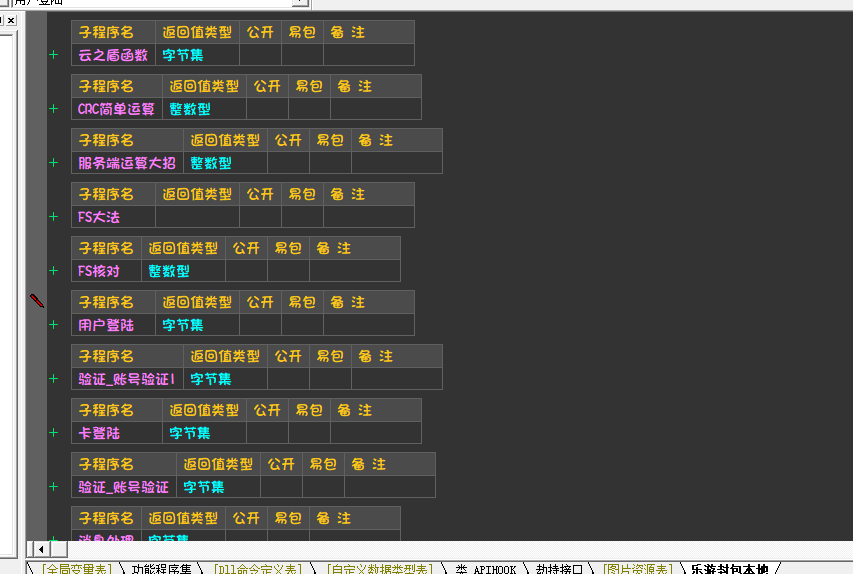Toggle 易包 for the FS核对 subroutine
This screenshot has height=574, width=853.
pyautogui.click(x=288, y=271)
